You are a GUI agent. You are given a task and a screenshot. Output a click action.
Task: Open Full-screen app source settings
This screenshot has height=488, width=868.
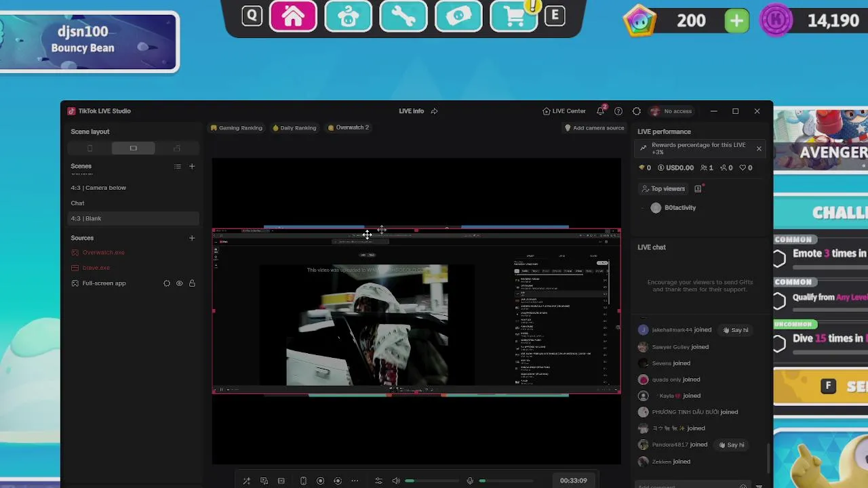(x=167, y=283)
